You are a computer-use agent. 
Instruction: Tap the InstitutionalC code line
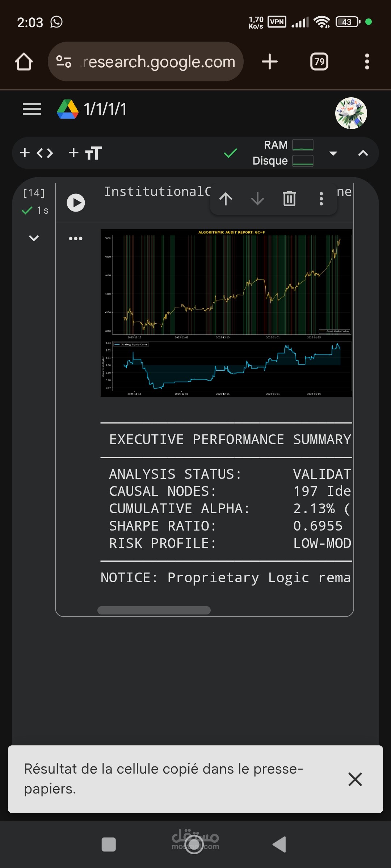(x=157, y=191)
